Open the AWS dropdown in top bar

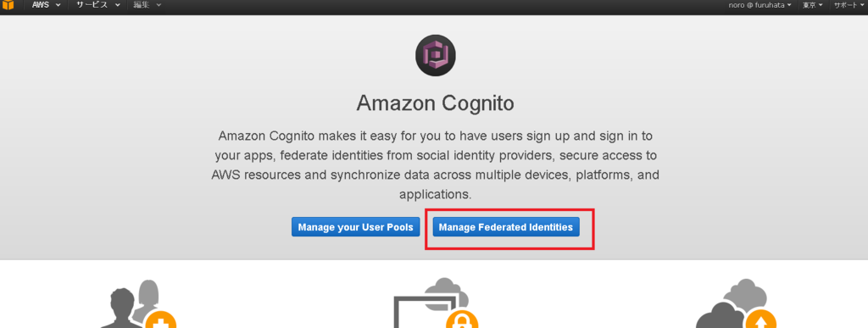coord(46,5)
